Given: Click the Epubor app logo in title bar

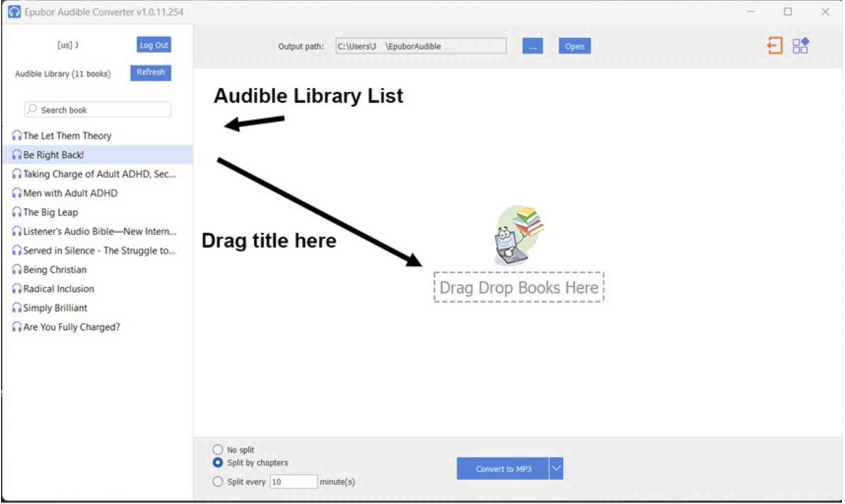Looking at the screenshot, I should point(14,12).
